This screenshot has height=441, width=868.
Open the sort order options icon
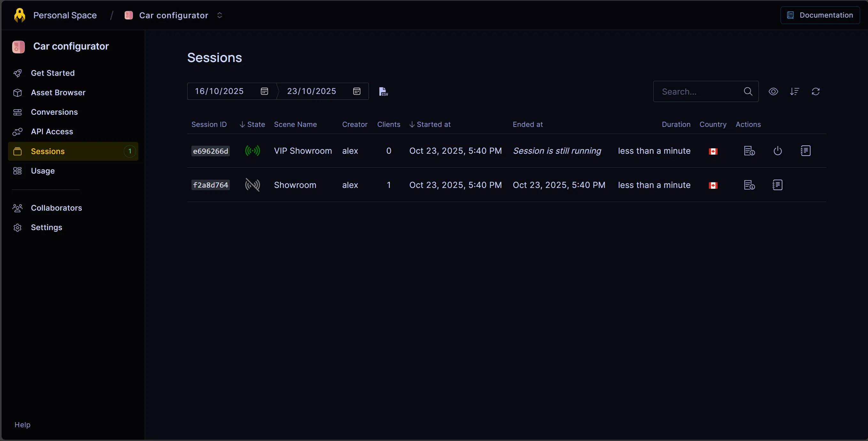794,91
